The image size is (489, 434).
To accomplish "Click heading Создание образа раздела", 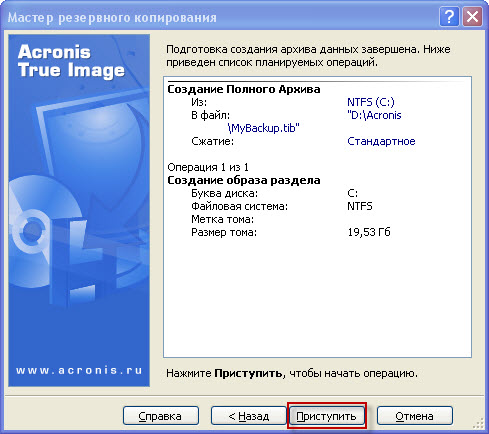I will coord(244,180).
